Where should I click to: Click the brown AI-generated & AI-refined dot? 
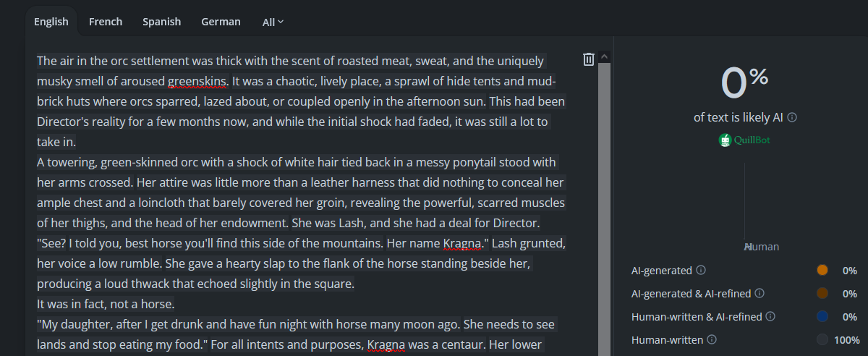pos(822,293)
